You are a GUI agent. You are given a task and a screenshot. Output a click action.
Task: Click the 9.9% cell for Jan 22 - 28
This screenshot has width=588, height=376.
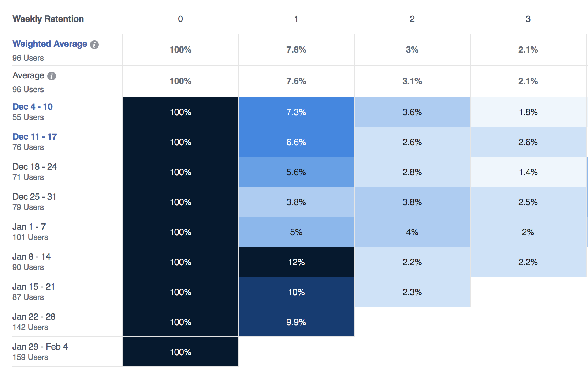296,322
